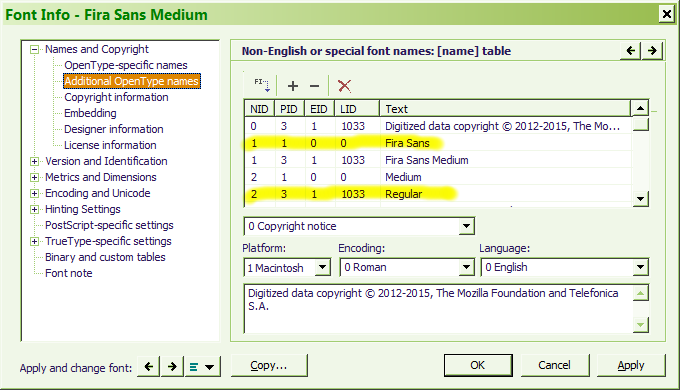Screen dimensions: 680x390
Task: Delete all records with red X
Action: [344, 86]
